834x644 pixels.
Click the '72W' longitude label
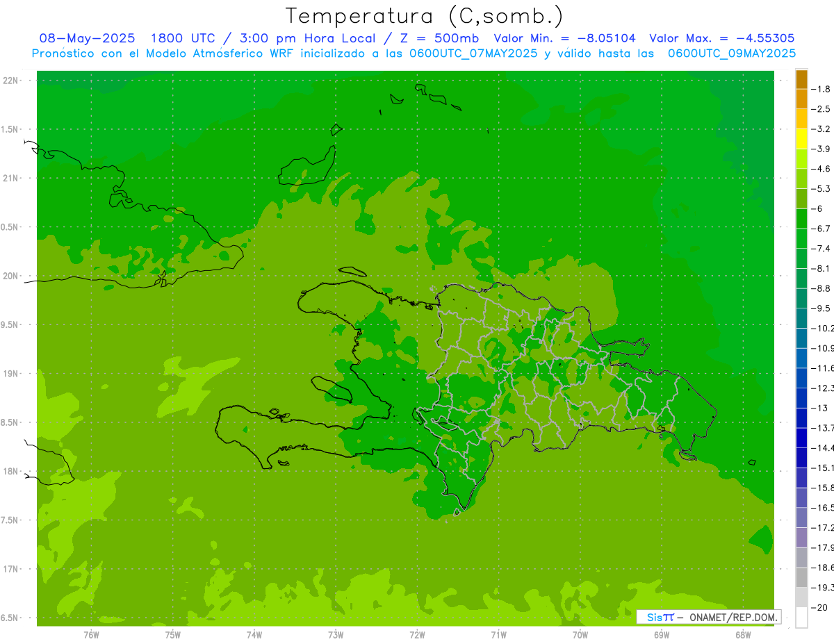pos(417,634)
